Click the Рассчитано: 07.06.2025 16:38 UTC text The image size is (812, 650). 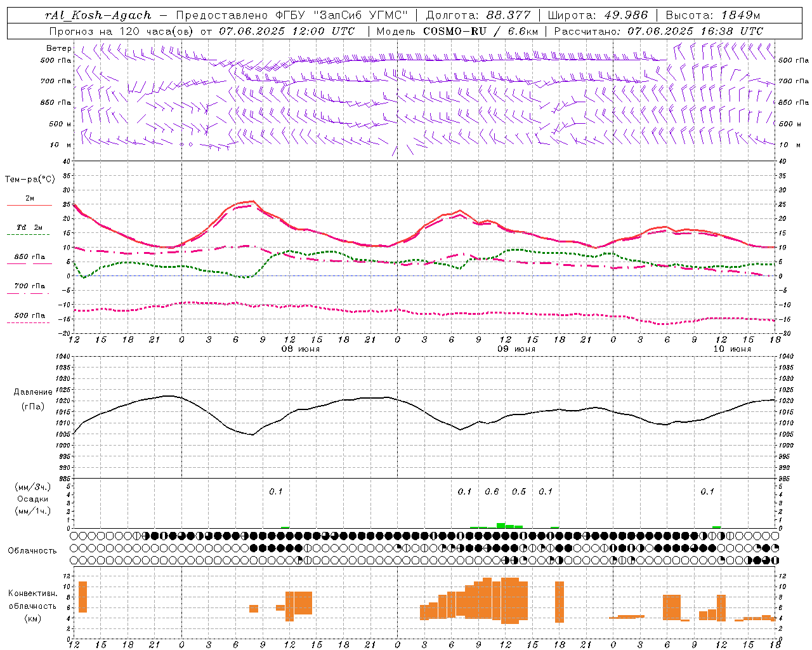[658, 31]
